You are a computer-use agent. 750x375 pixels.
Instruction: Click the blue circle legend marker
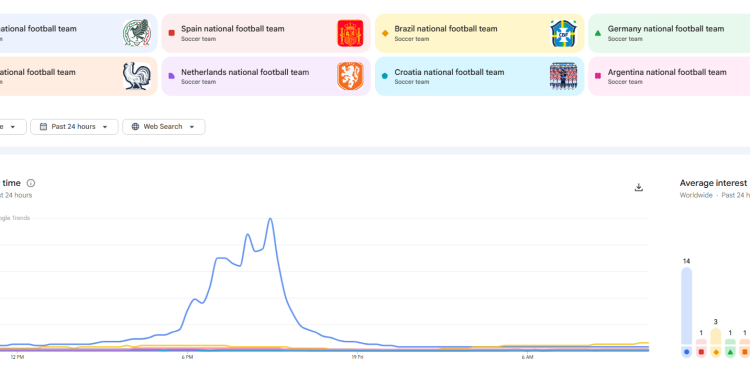pos(686,352)
